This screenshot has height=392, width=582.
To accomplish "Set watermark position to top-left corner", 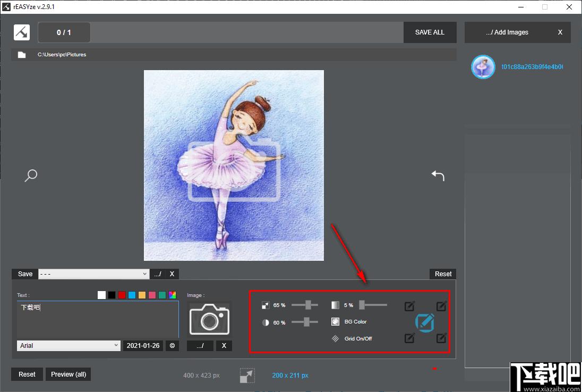I will (x=409, y=306).
